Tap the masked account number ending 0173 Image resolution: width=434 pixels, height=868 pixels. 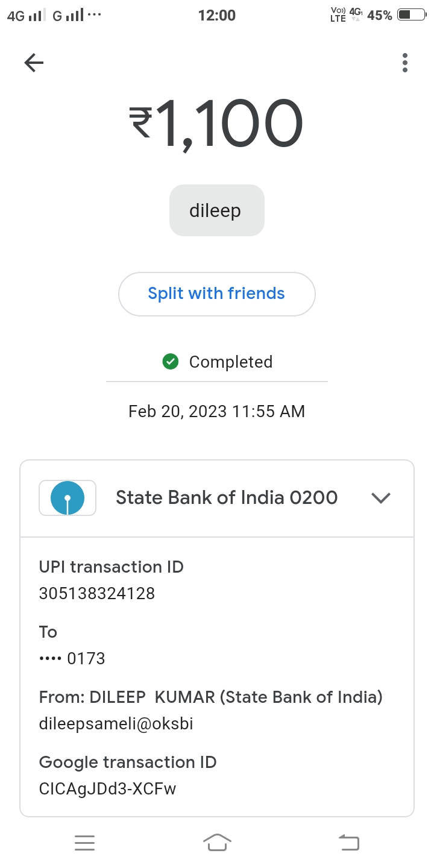click(x=72, y=659)
